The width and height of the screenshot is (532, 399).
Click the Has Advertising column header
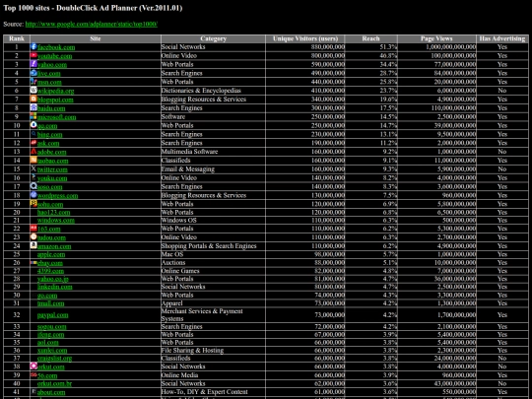point(502,38)
